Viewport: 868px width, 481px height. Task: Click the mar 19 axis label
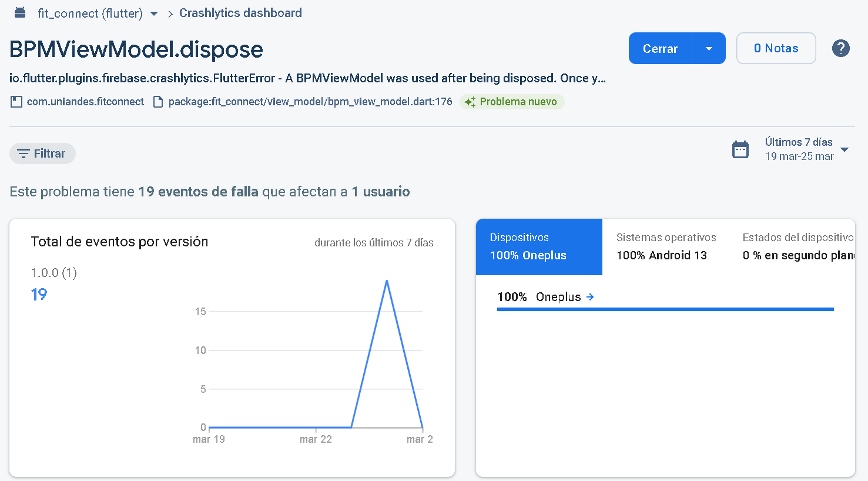(x=209, y=439)
